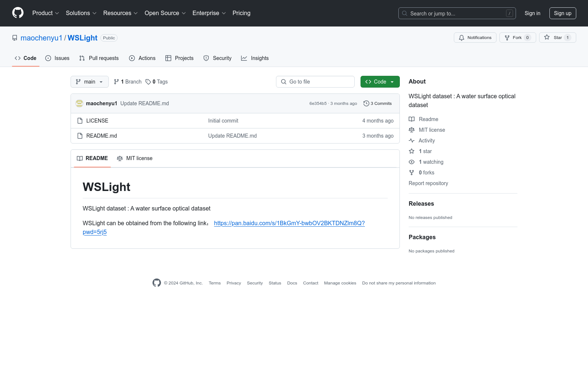Viewport: 588px width, 368px height.
Task: Open the Terms footer link
Action: click(215, 283)
